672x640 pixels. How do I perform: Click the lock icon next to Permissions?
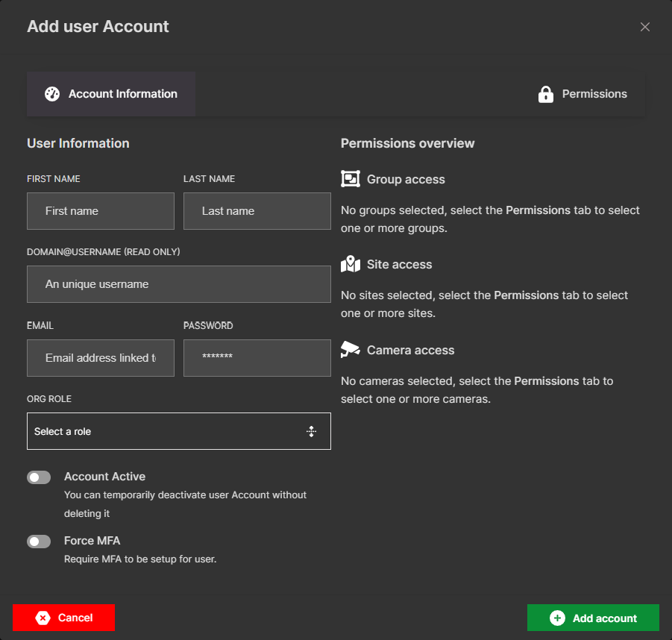tap(545, 93)
